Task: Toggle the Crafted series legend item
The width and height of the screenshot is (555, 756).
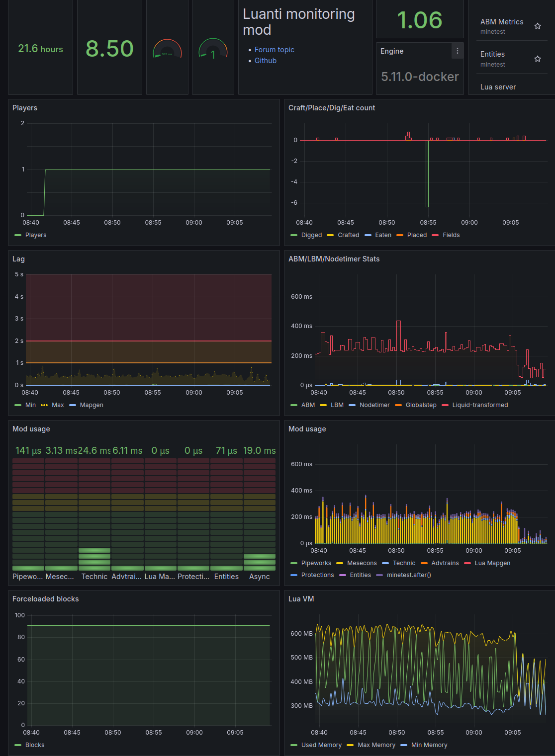Action: [348, 235]
